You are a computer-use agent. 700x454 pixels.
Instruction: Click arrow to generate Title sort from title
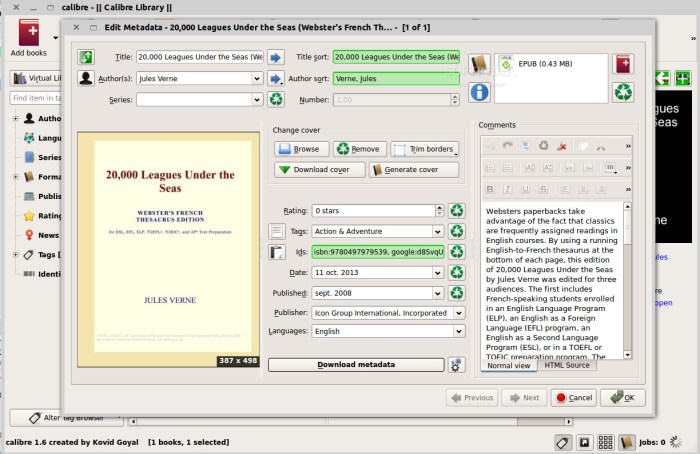276,57
